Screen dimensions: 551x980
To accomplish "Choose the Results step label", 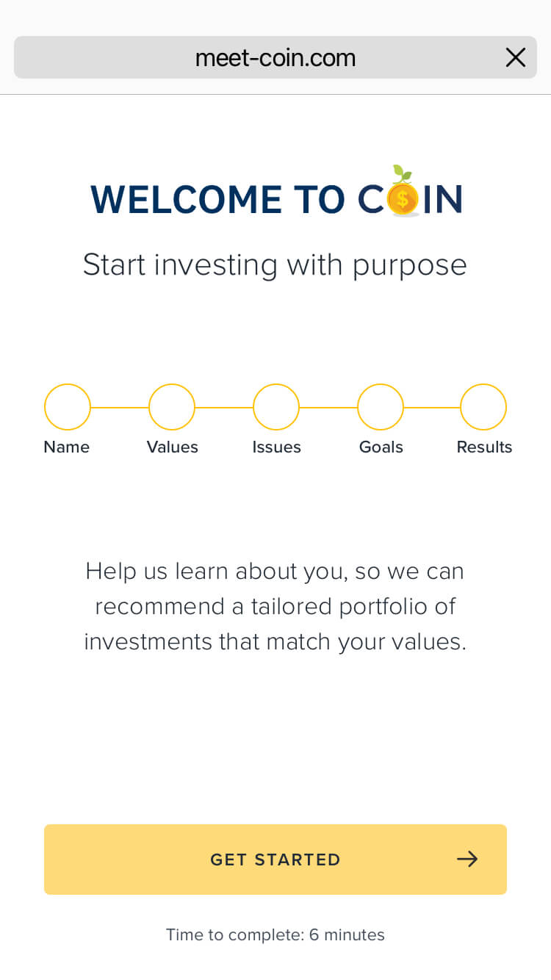I will point(484,447).
